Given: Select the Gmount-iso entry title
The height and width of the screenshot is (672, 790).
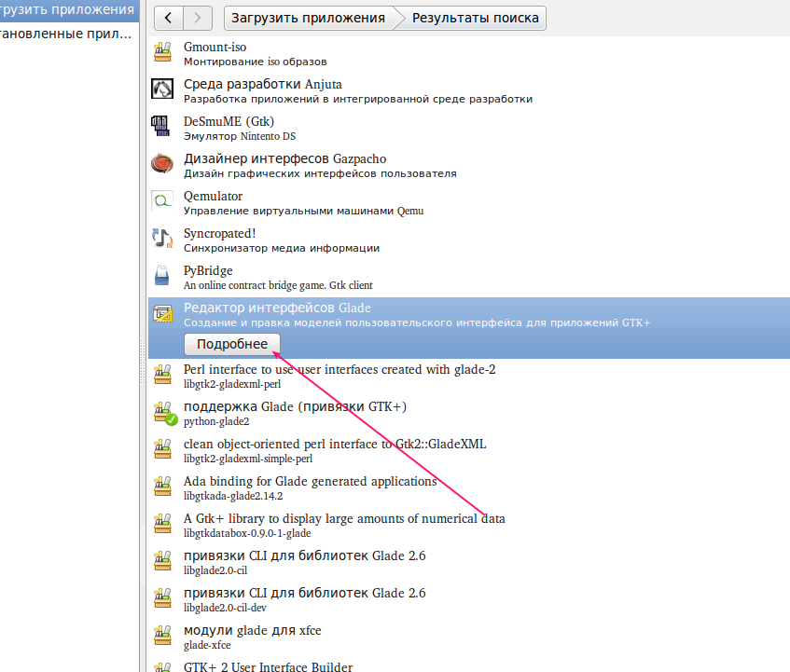Looking at the screenshot, I should (215, 47).
